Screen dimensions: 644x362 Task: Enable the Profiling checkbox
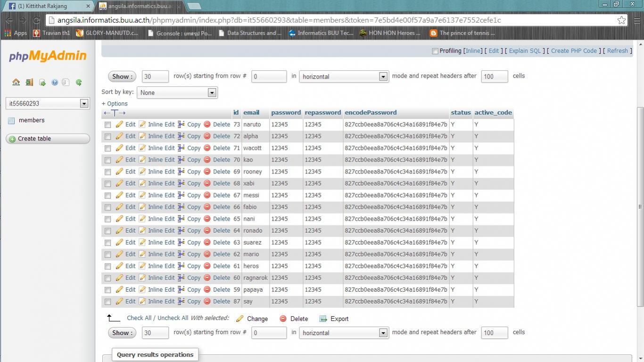pyautogui.click(x=435, y=51)
